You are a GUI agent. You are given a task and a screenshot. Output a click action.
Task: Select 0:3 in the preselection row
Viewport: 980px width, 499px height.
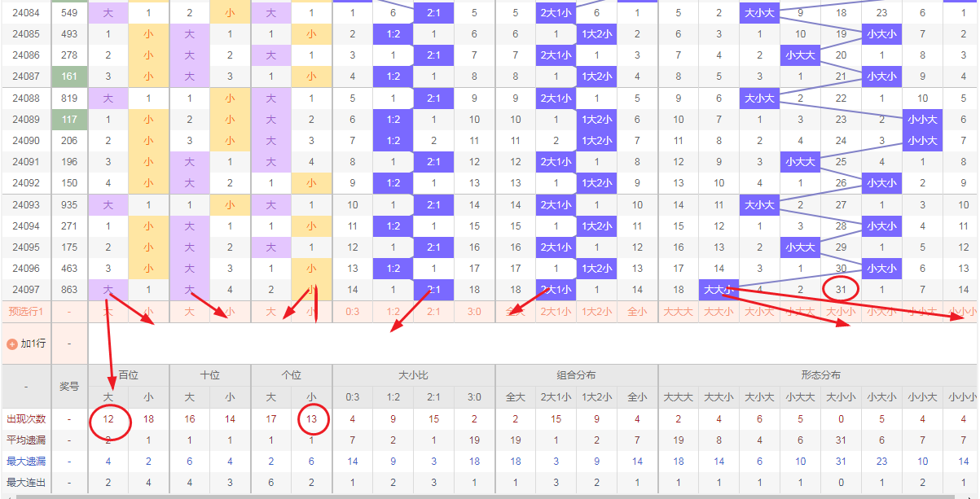(x=352, y=311)
